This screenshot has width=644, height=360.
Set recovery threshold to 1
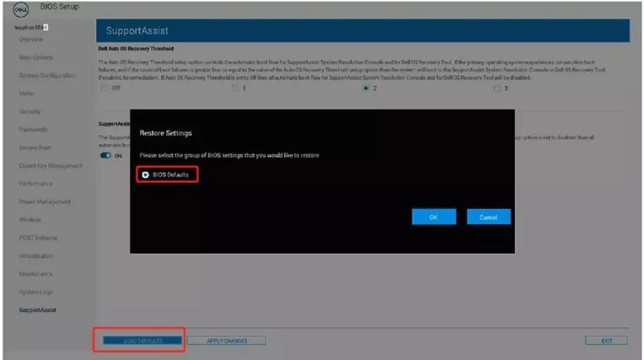[235, 88]
